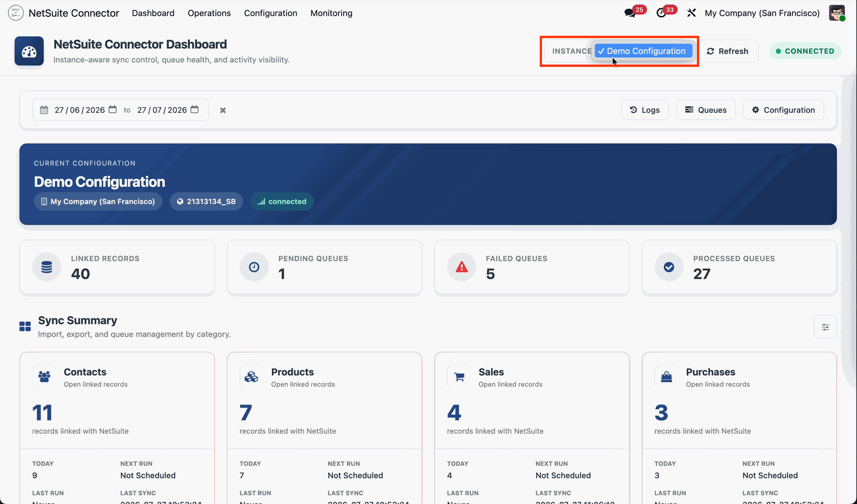This screenshot has width=857, height=504.
Task: Open linked records for Products
Action: [303, 384]
